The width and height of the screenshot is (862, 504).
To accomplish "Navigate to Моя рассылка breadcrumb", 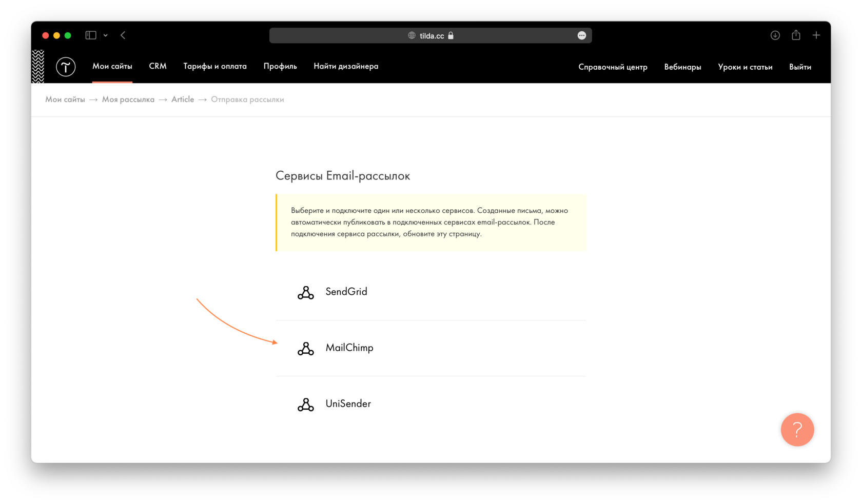I will tap(128, 99).
